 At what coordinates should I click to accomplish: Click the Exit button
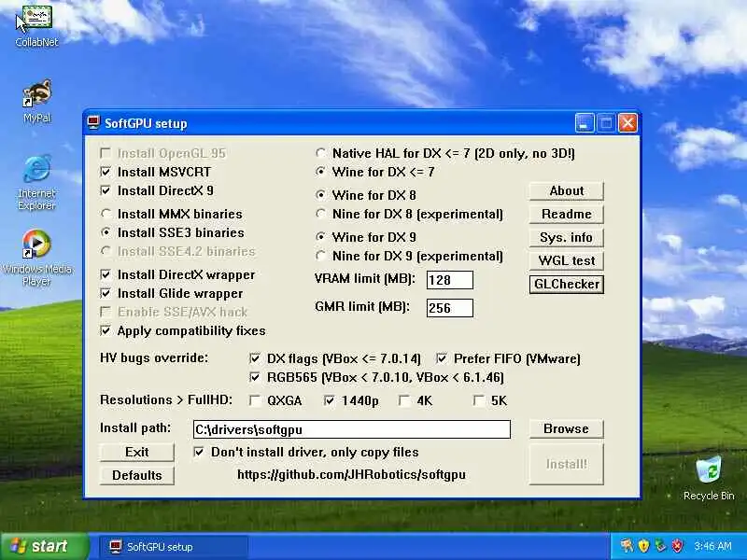(x=137, y=453)
